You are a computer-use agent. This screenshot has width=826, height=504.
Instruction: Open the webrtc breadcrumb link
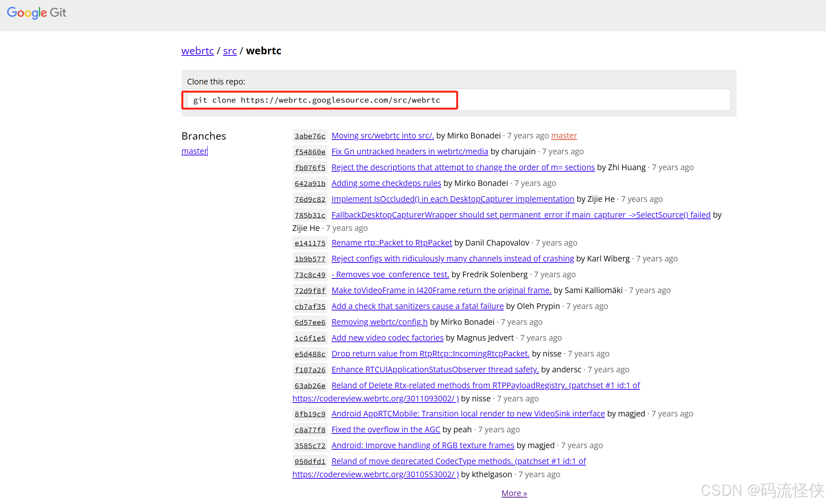pos(197,51)
